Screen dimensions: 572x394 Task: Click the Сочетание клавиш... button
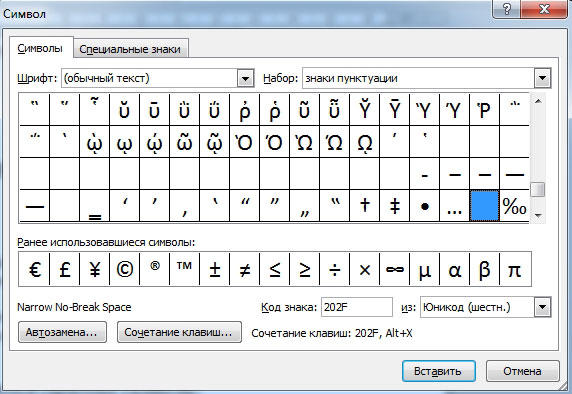click(x=179, y=332)
